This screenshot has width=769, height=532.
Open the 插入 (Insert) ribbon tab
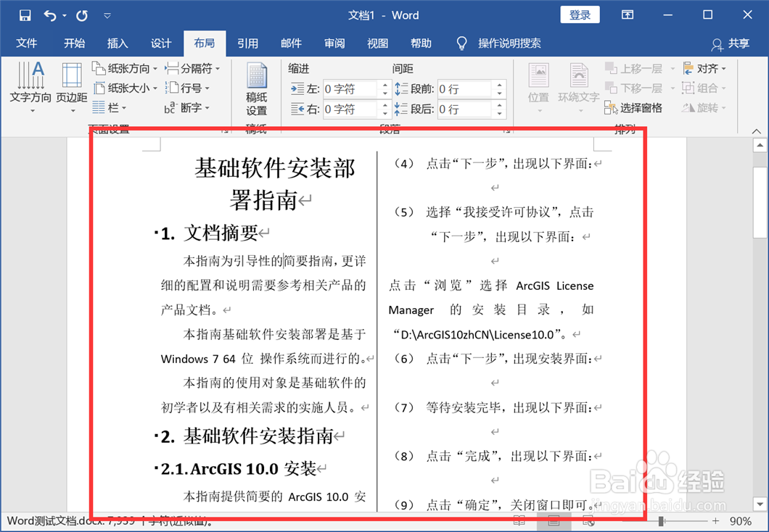118,43
